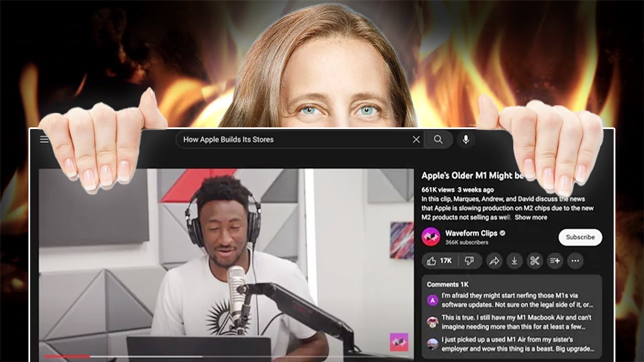Image resolution: width=644 pixels, height=362 pixels.
Task: Subscribe to Waveform Clips
Action: (x=580, y=237)
